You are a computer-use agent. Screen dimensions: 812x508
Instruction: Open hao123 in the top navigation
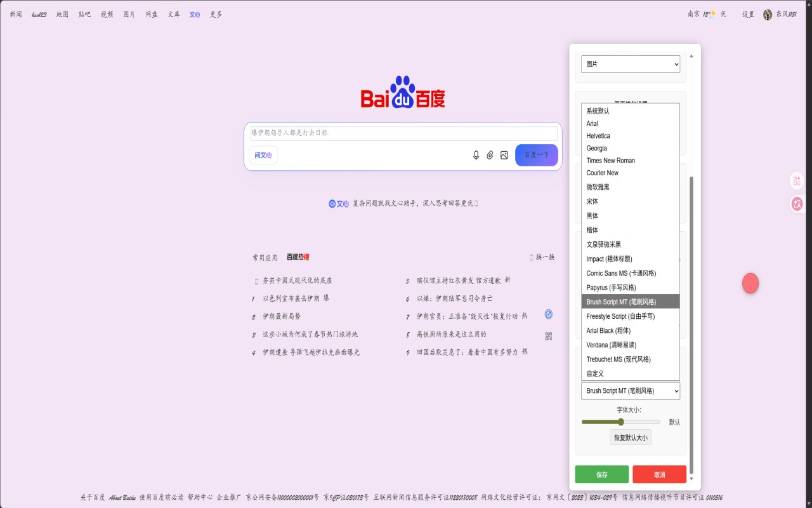coord(39,14)
